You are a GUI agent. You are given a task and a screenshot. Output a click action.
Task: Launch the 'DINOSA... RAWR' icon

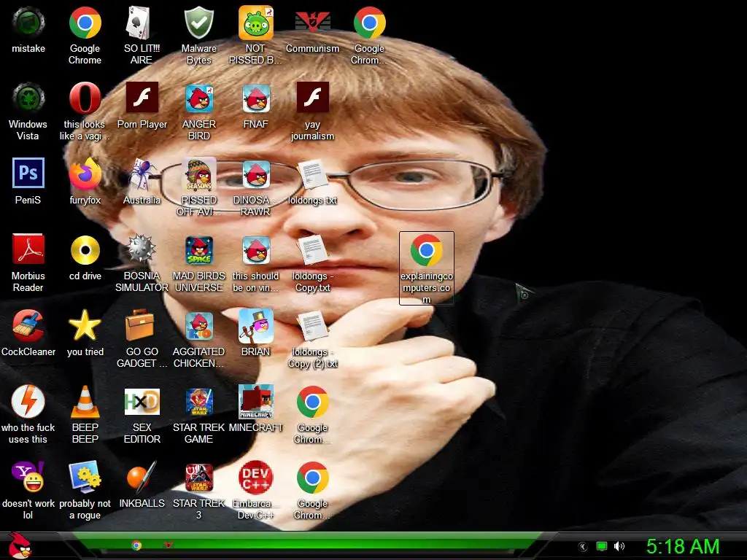pos(256,175)
